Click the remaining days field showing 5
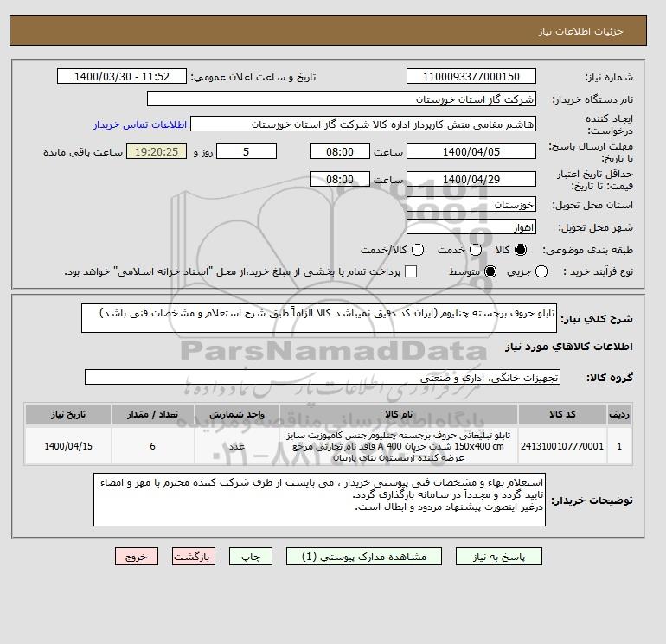The image size is (666, 644). coord(247,151)
